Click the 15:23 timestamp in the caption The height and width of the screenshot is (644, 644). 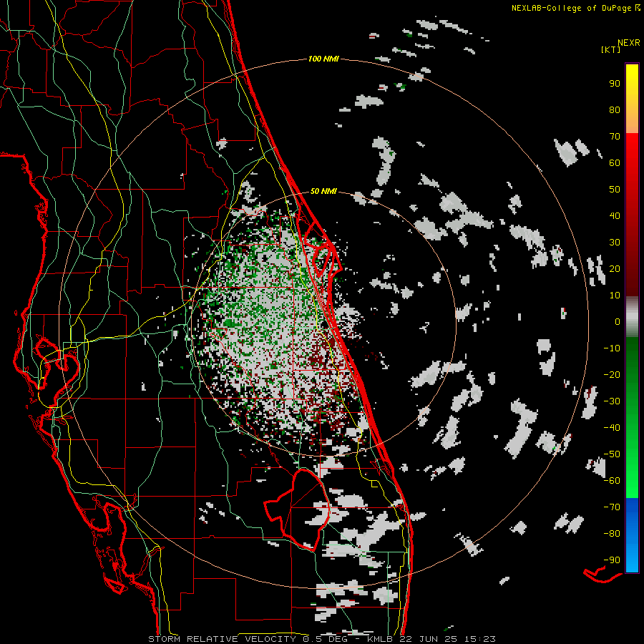(479, 639)
